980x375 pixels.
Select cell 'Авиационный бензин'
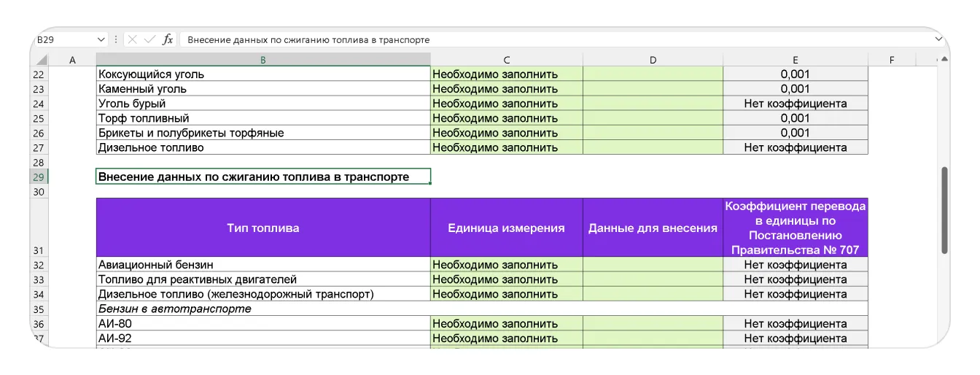click(263, 265)
